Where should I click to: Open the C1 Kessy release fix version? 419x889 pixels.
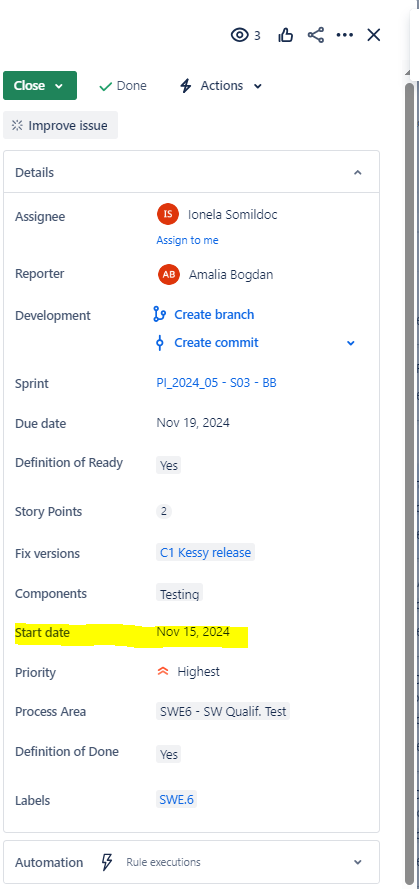coord(205,552)
